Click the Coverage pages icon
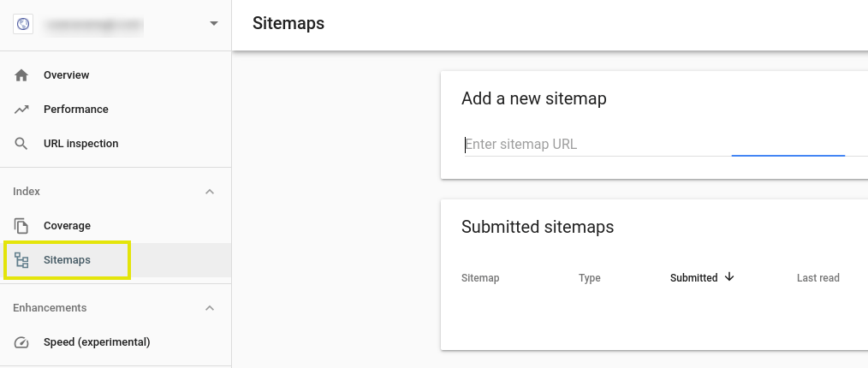The width and height of the screenshot is (868, 368). tap(22, 226)
